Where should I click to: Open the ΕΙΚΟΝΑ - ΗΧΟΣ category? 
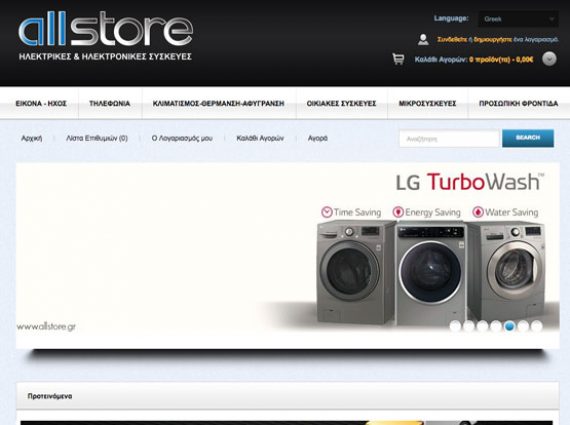coord(41,104)
